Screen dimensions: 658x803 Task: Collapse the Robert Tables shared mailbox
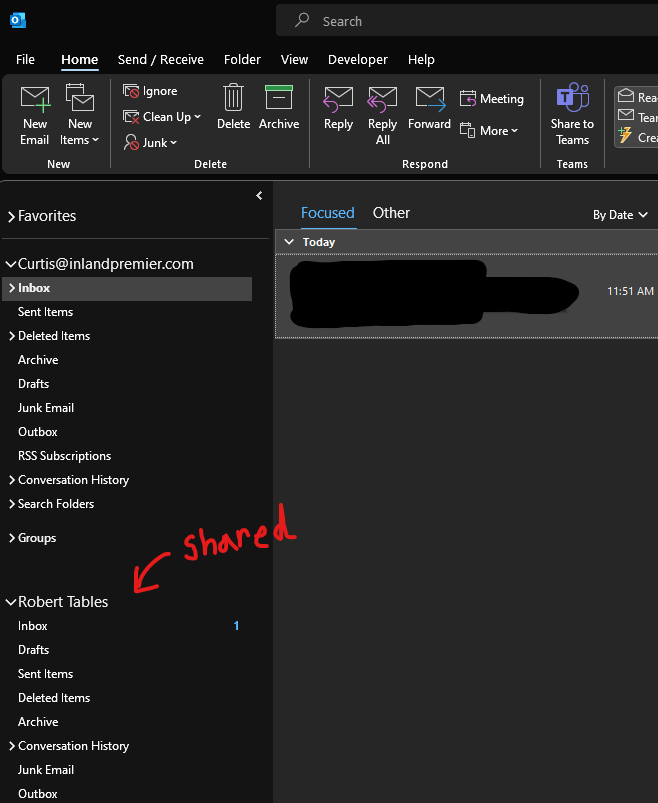coord(11,602)
